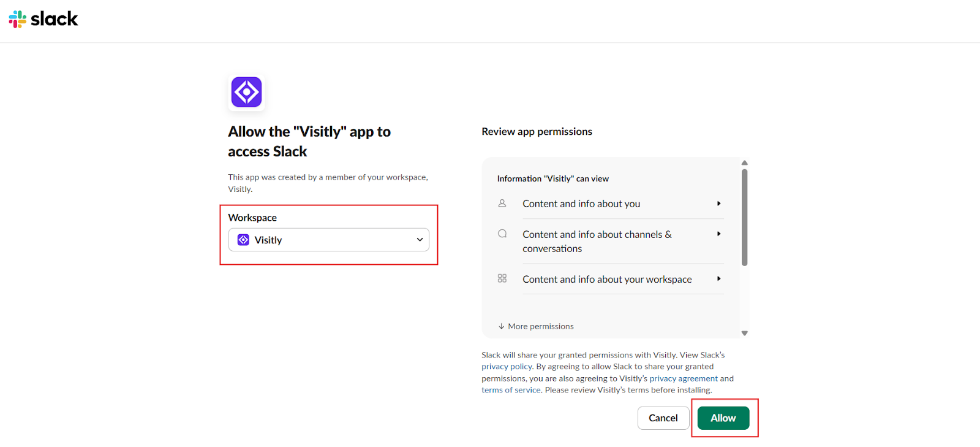The image size is (980, 447).
Task: Click the scrollbar up arrow in permissions panel
Action: coord(745,163)
